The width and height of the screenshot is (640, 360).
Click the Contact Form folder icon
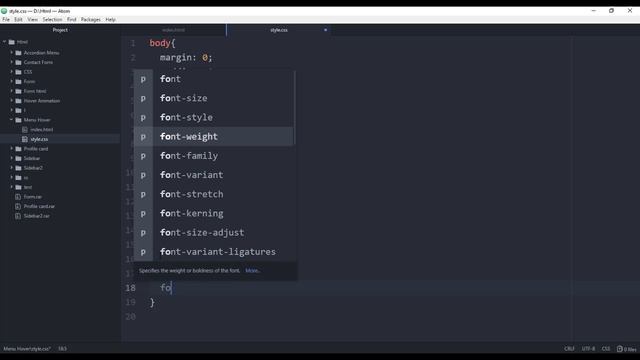click(x=18, y=62)
